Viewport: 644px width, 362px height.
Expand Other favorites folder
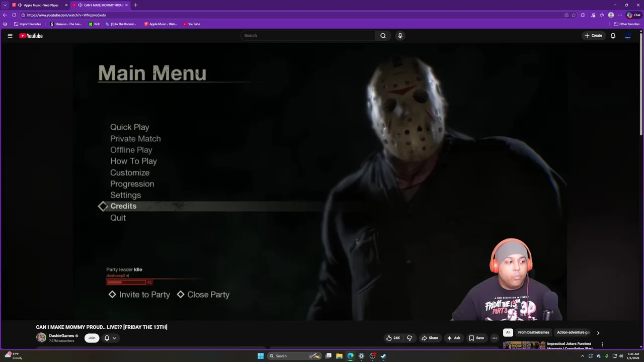626,24
